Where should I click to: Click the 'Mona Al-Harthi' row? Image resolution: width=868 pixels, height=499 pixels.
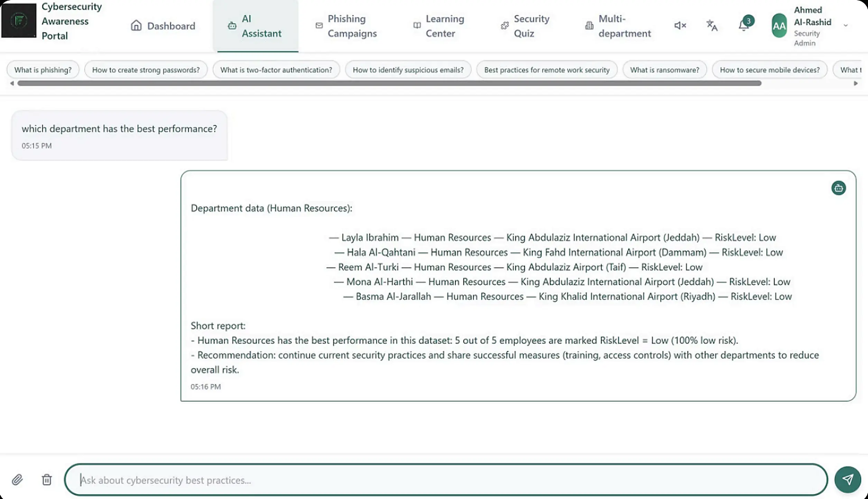pos(562,282)
